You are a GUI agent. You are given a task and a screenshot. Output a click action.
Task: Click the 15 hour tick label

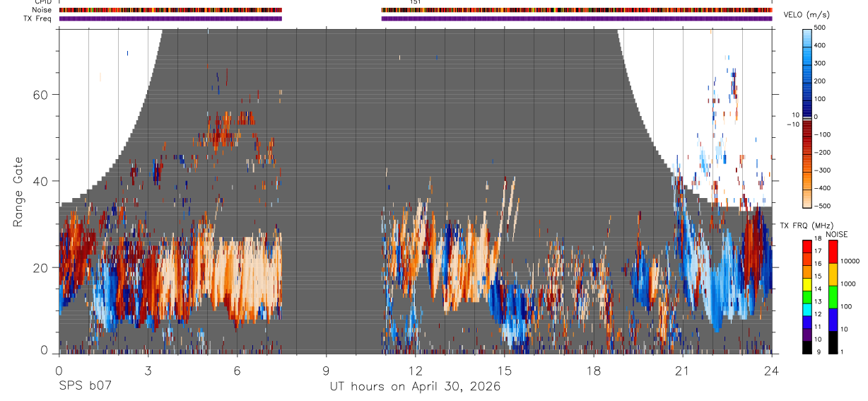pos(505,371)
